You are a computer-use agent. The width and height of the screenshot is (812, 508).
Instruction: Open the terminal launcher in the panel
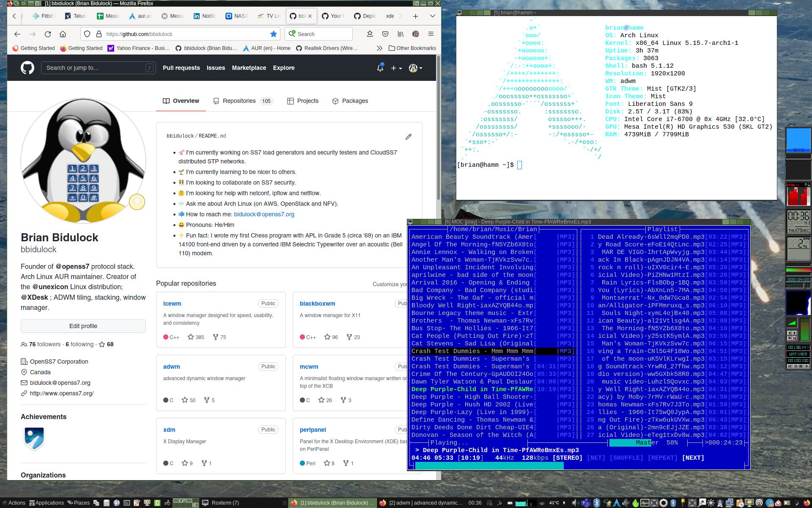[127, 503]
